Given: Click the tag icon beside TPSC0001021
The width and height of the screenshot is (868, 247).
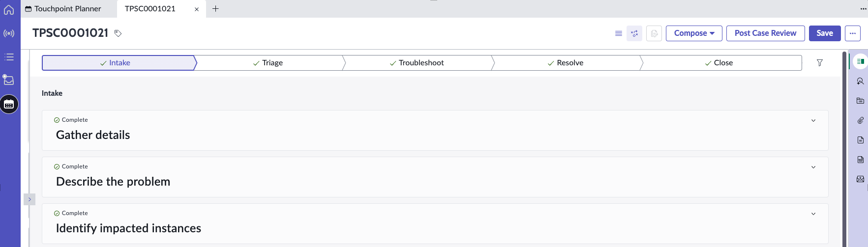Looking at the screenshot, I should click(118, 33).
